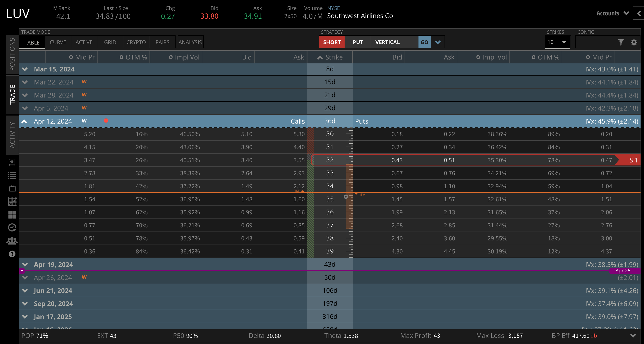644x344 pixels.
Task: Open the follow traders people icon
Action: coord(12,241)
